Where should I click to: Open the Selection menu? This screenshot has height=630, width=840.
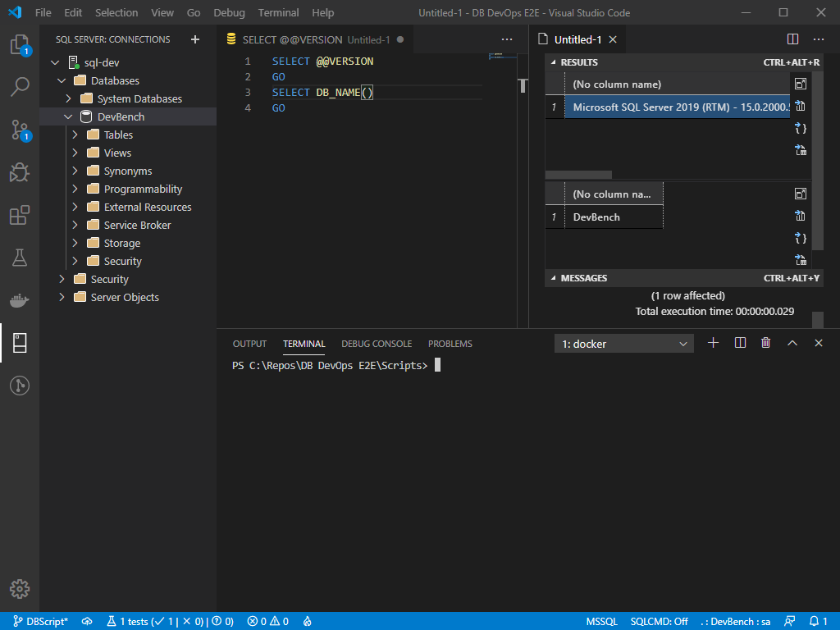116,12
